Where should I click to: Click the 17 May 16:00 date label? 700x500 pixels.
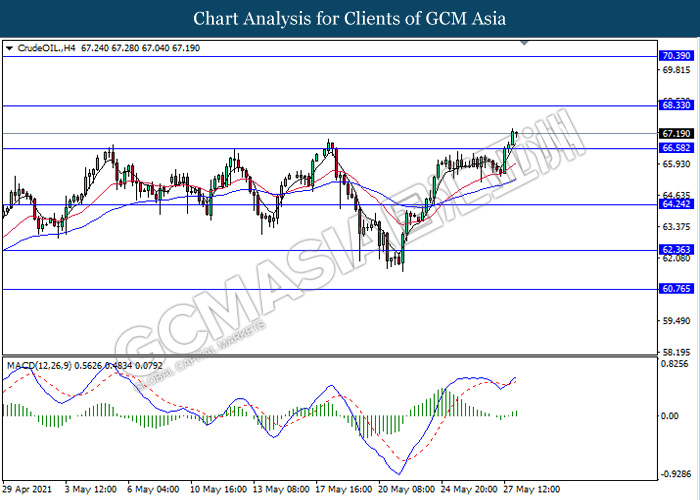[344, 490]
